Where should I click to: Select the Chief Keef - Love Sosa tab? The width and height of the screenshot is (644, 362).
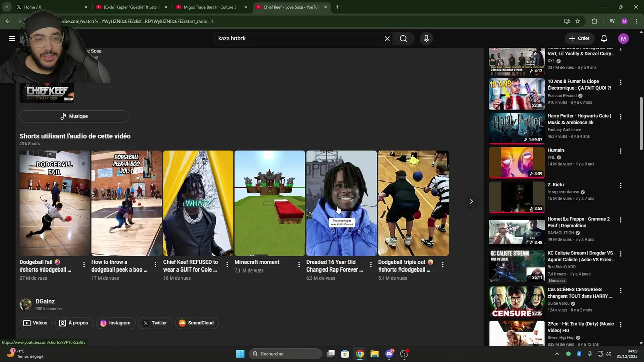(291, 7)
